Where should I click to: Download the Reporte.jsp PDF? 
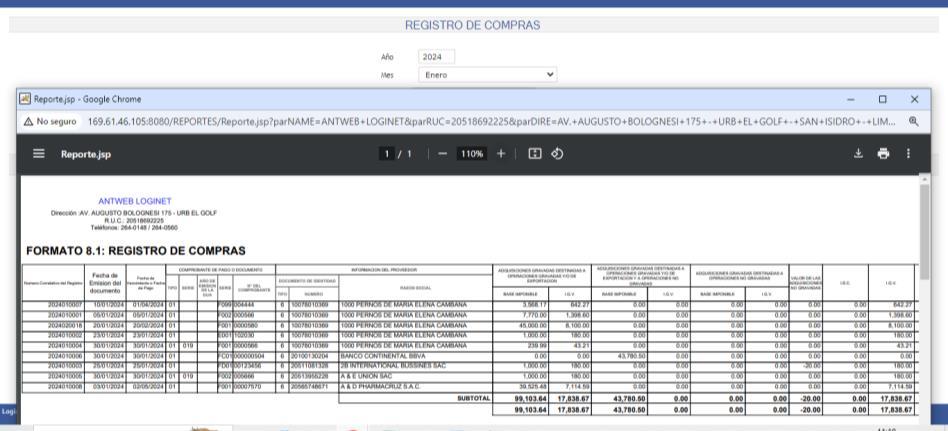click(858, 154)
